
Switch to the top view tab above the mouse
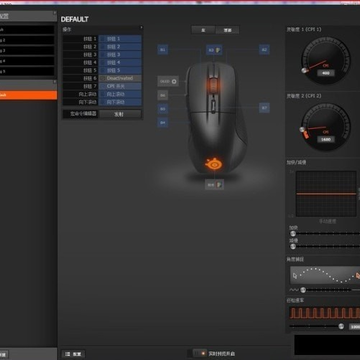pos(227,30)
